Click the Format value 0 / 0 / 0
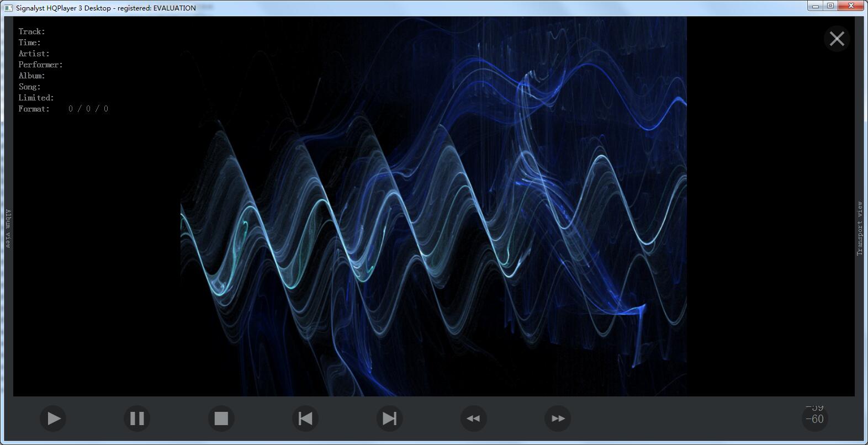 coord(88,109)
